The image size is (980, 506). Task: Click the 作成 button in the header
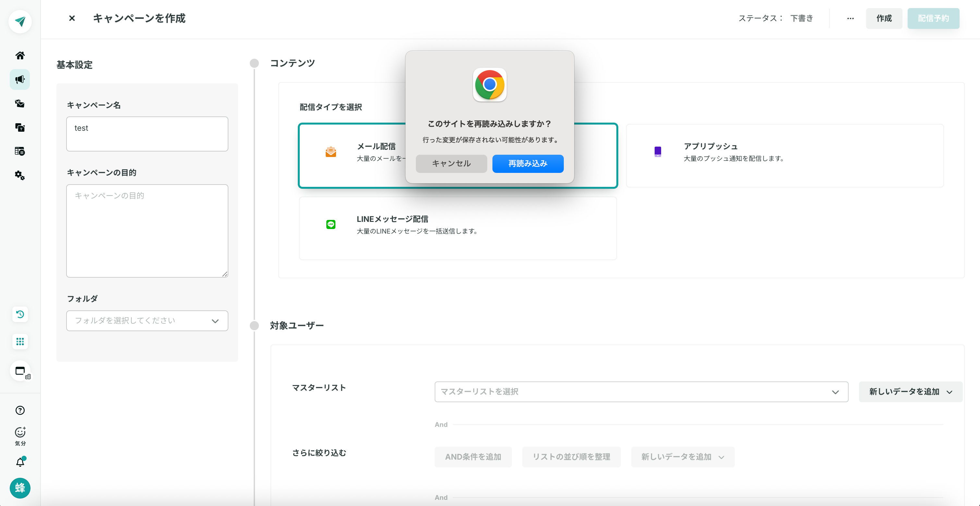[x=884, y=18]
